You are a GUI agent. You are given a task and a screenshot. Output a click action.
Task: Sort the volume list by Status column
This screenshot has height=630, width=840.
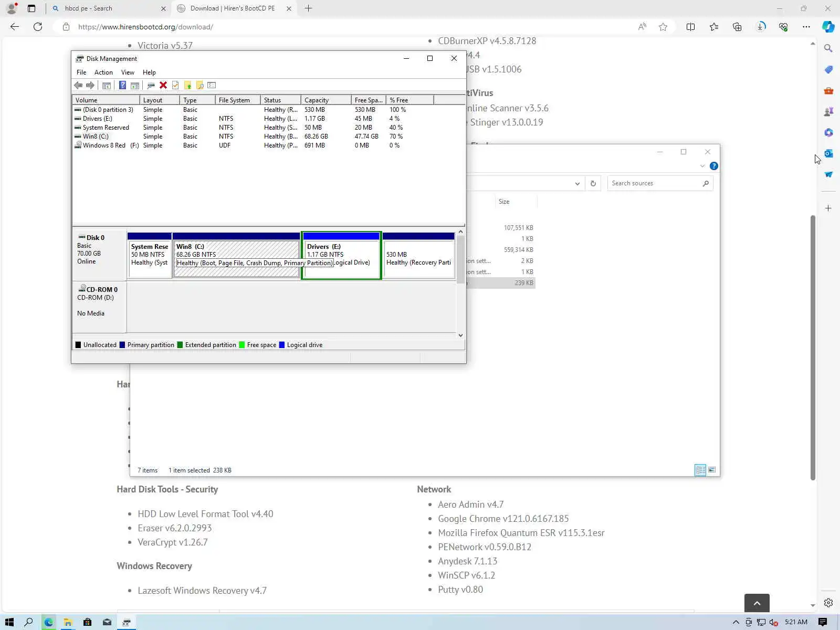click(x=281, y=100)
